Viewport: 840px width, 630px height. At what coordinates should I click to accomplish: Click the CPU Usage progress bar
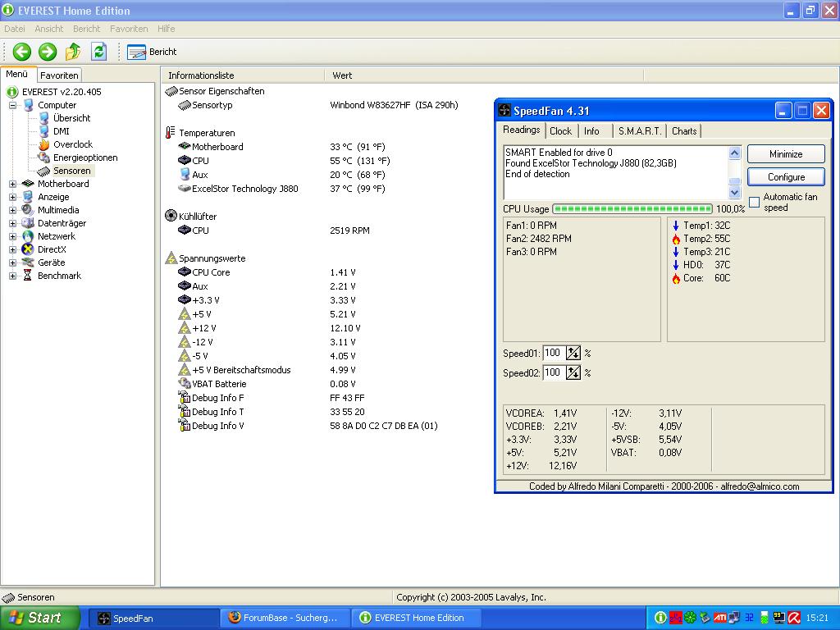click(x=632, y=209)
